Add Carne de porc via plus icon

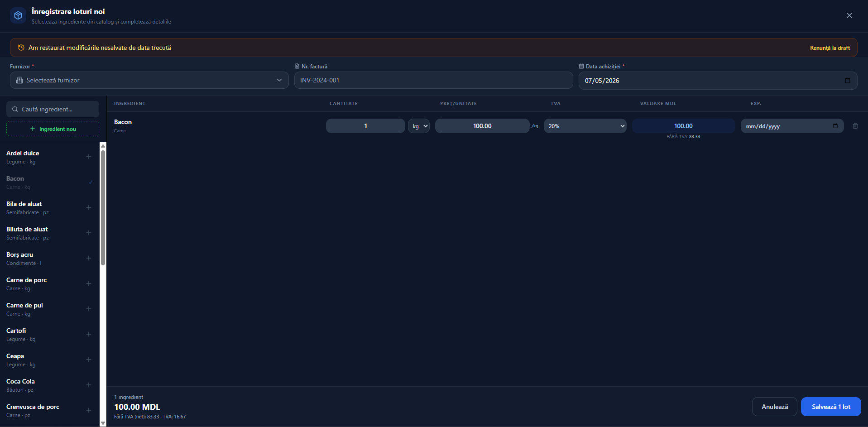[89, 283]
